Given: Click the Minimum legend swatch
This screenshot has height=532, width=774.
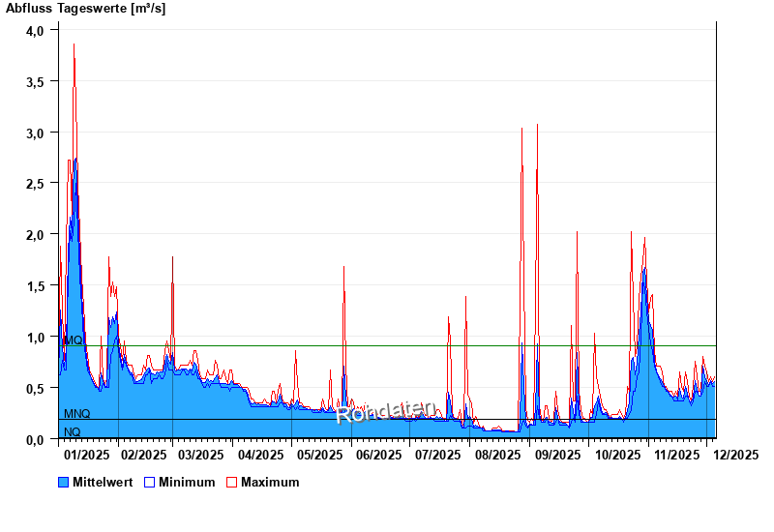Looking at the screenshot, I should click(x=149, y=482).
